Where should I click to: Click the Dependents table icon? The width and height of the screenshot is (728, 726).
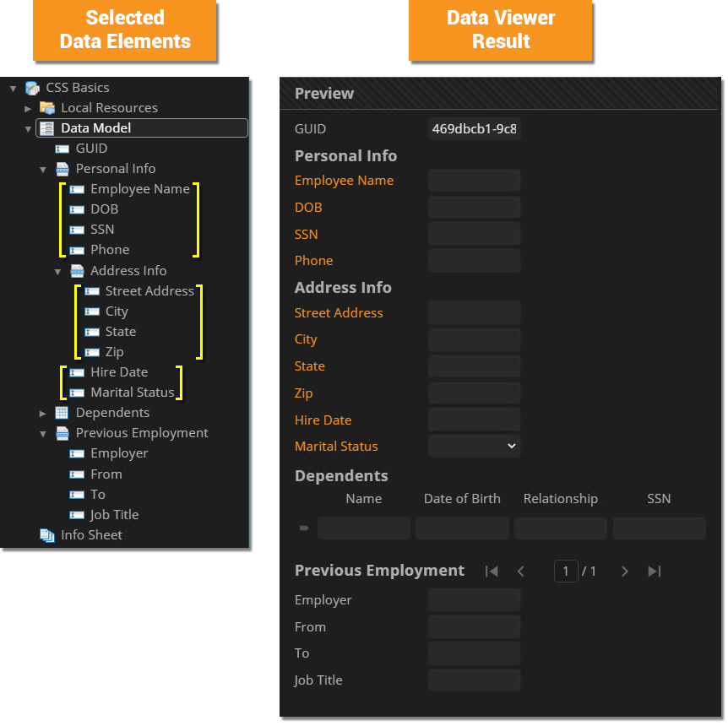point(62,413)
